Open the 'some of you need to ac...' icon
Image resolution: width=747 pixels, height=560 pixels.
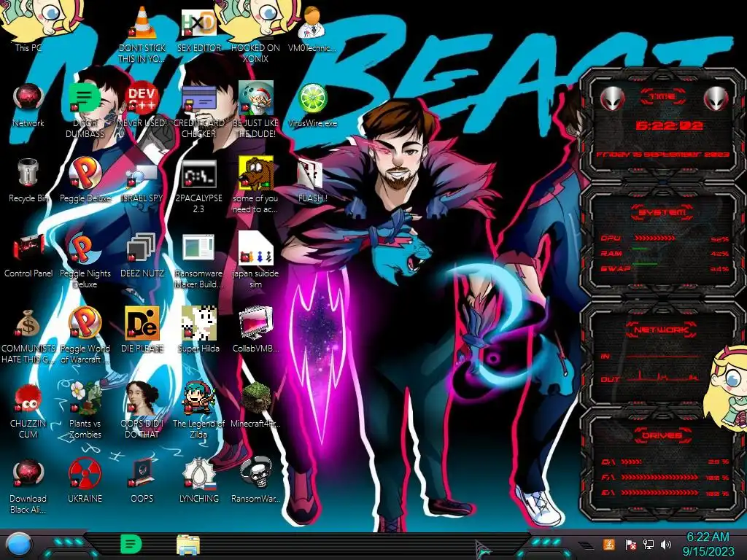point(255,173)
